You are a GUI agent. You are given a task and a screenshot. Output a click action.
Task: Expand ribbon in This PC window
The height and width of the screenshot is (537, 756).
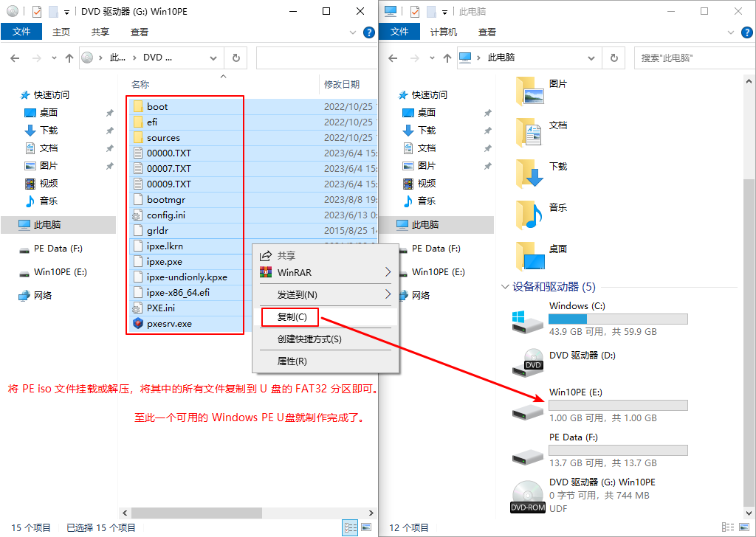[731, 32]
